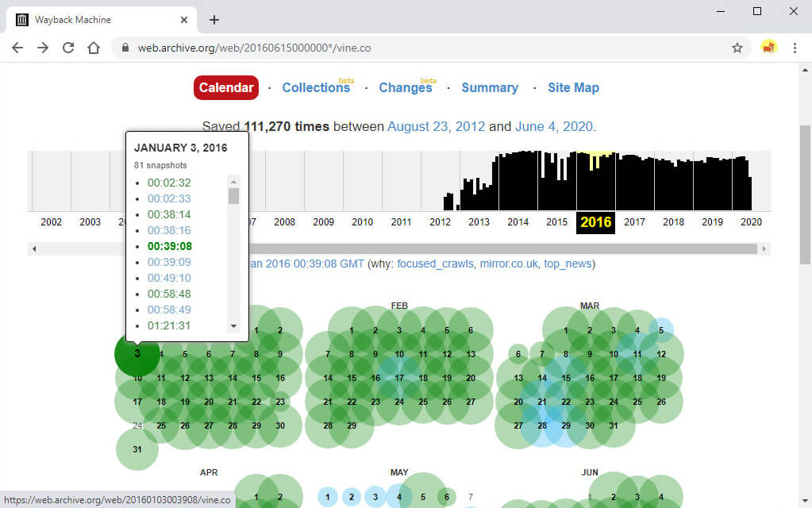Select January 20 on the calendar
Viewport: 812px width, 508px height.
click(209, 402)
